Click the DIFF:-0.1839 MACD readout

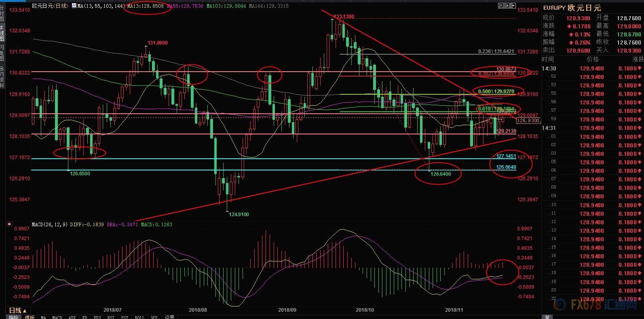(x=87, y=224)
